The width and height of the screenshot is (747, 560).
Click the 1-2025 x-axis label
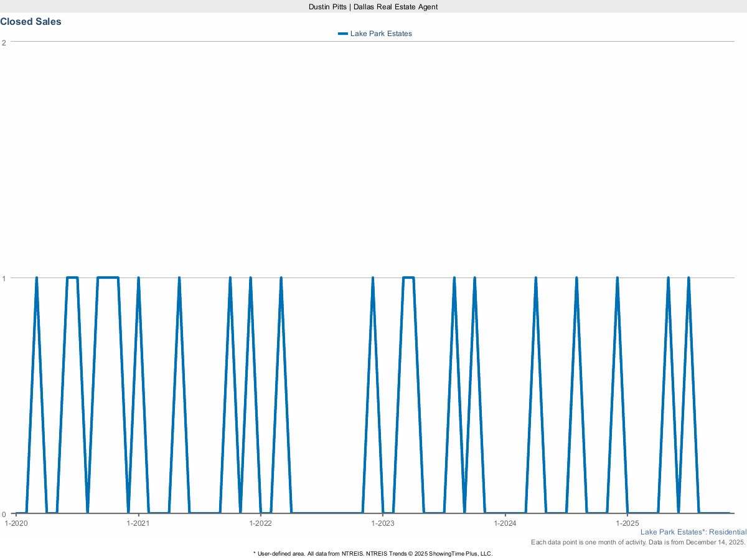coord(627,523)
